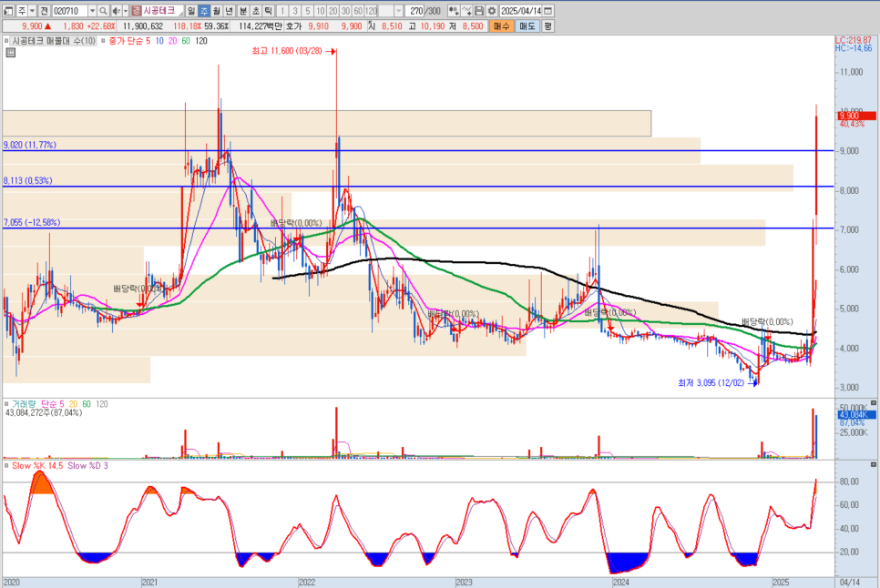Click the stock code field 020710

click(69, 11)
